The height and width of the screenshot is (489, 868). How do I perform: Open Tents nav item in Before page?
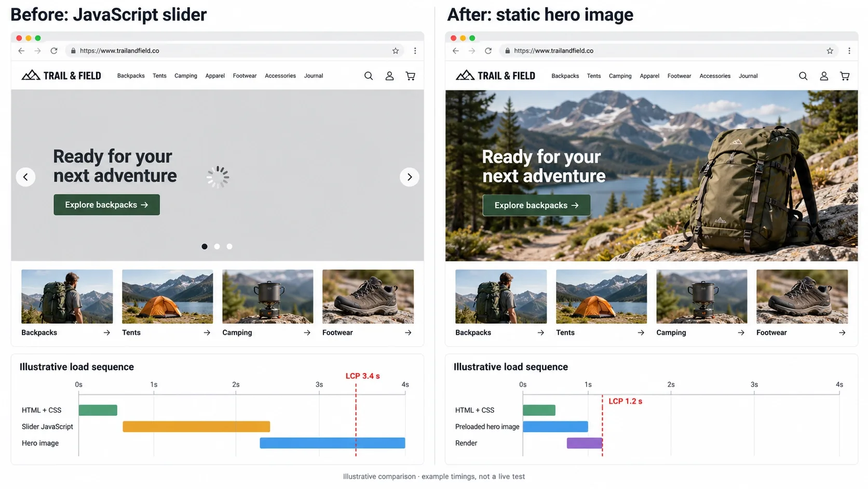(159, 76)
